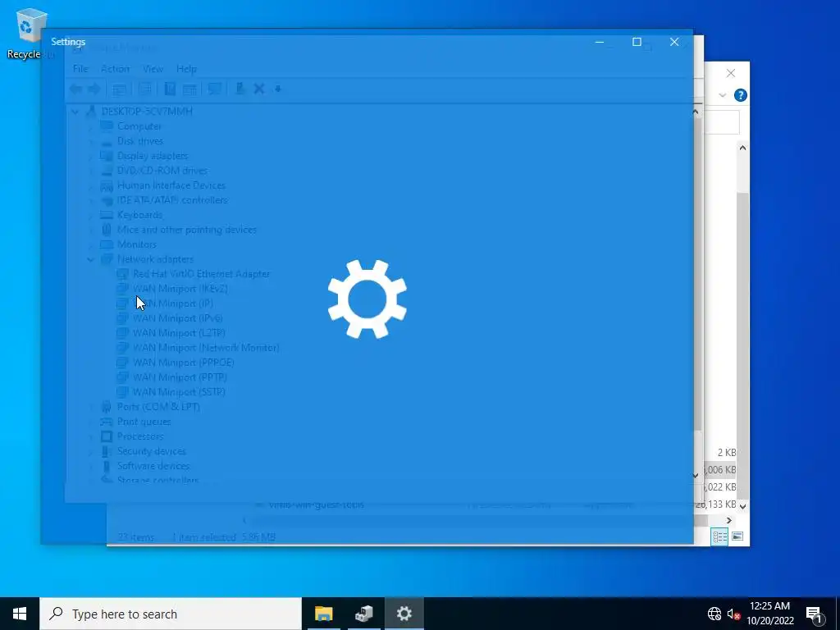Open the muted volume tray icon

(x=733, y=614)
